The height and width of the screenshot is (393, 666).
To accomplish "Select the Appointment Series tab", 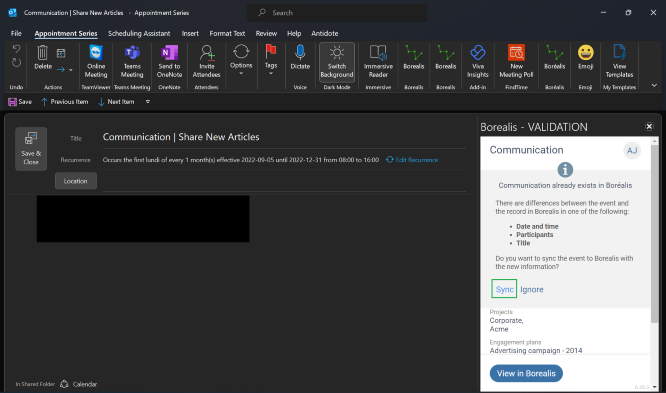I will 66,34.
